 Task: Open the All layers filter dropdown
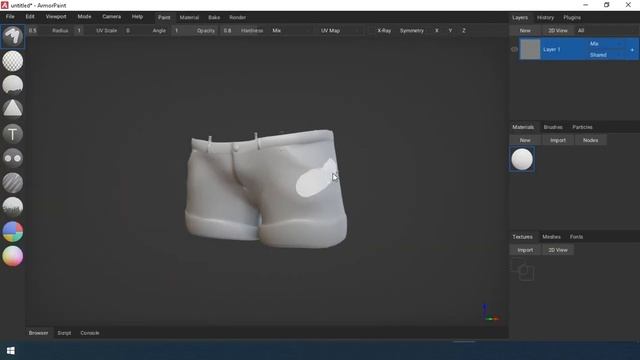coord(607,31)
